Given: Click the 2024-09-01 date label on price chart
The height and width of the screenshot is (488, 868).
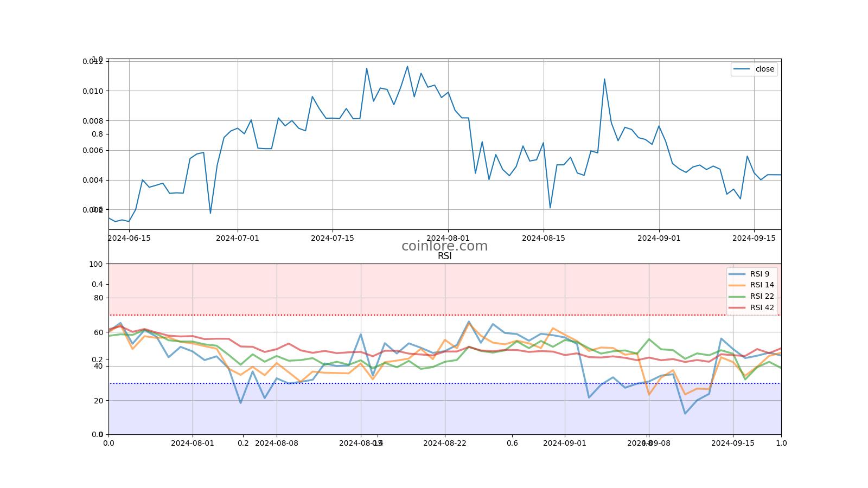Looking at the screenshot, I should (659, 238).
